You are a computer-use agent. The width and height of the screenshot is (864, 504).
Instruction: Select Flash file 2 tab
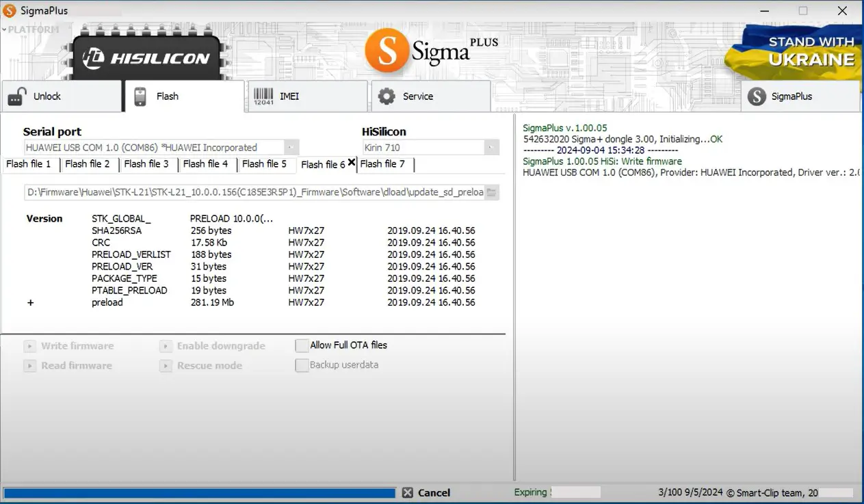point(88,164)
